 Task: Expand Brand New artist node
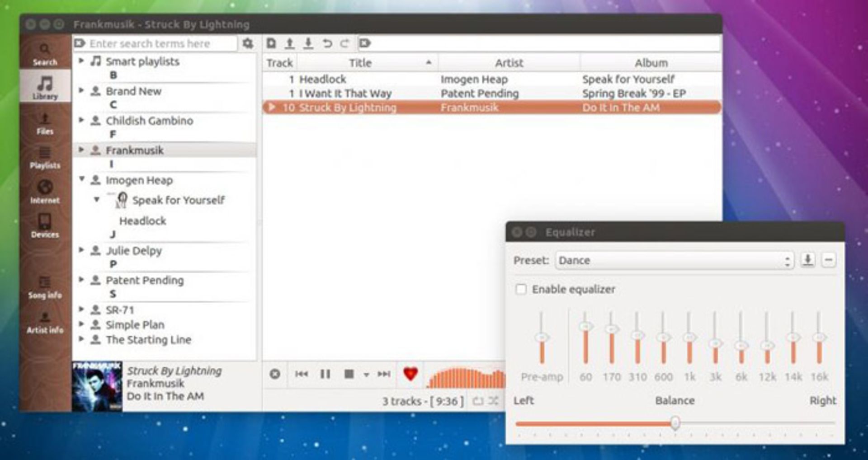81,90
